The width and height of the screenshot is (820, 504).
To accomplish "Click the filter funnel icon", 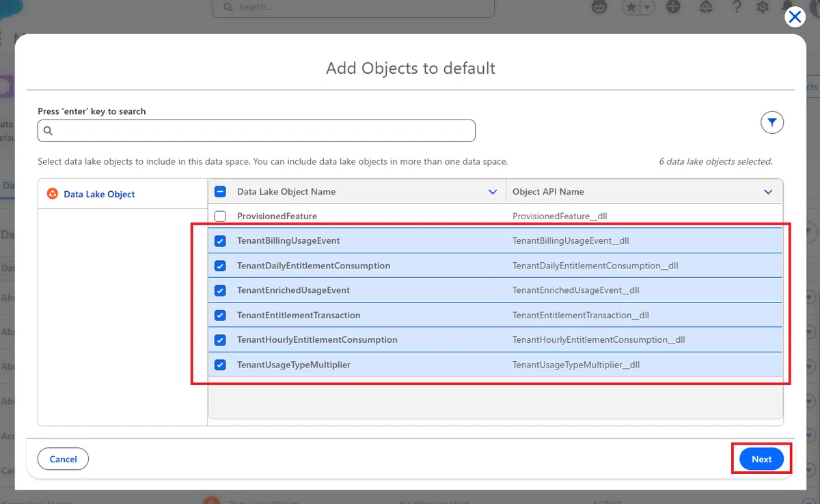I will coord(772,123).
